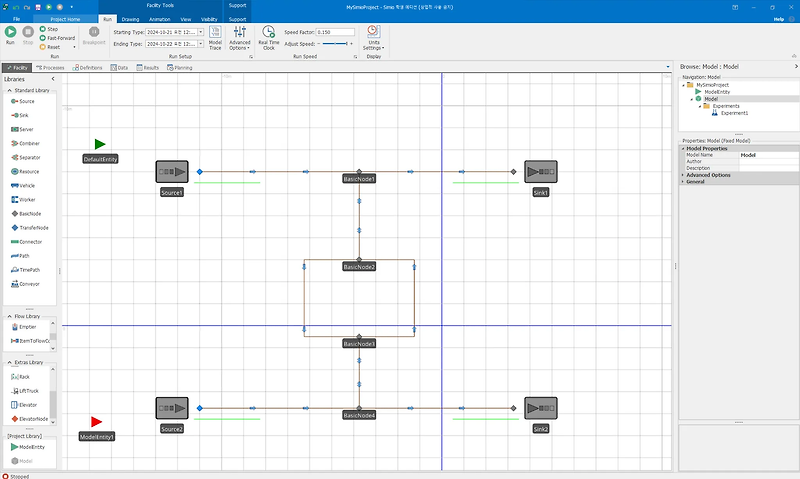
Task: Open the Results window tab
Action: 147,67
